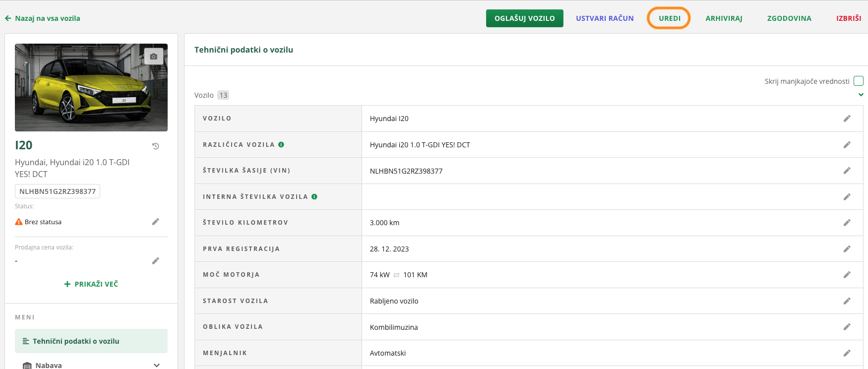The image size is (868, 369).
Task: Click the Uredi button
Action: coord(670,18)
